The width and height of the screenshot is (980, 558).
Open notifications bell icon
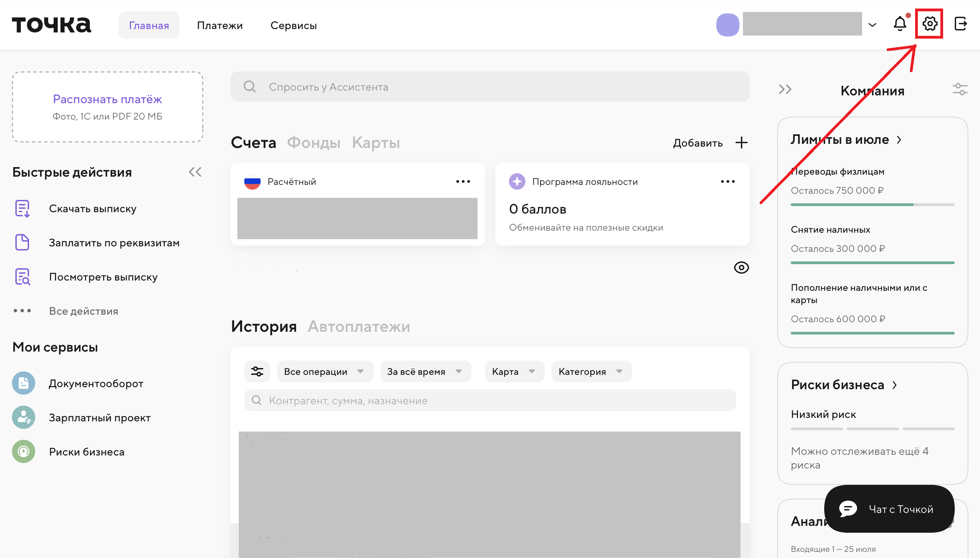900,24
